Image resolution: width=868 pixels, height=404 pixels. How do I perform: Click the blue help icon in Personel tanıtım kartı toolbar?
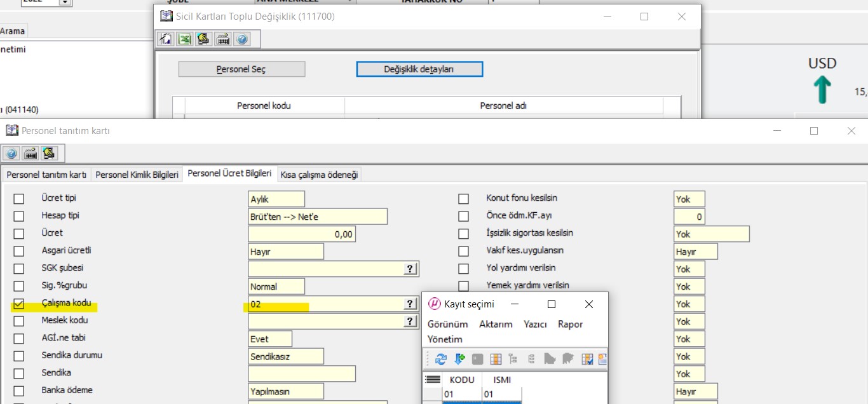click(11, 154)
